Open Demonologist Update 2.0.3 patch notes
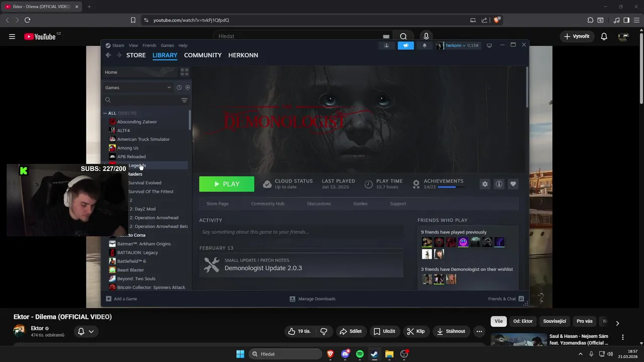 pyautogui.click(x=301, y=264)
